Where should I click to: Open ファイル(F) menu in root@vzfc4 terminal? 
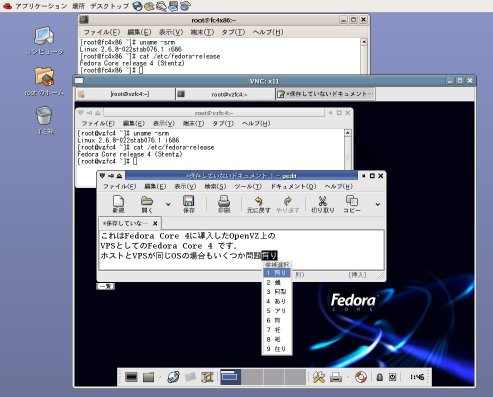point(98,123)
